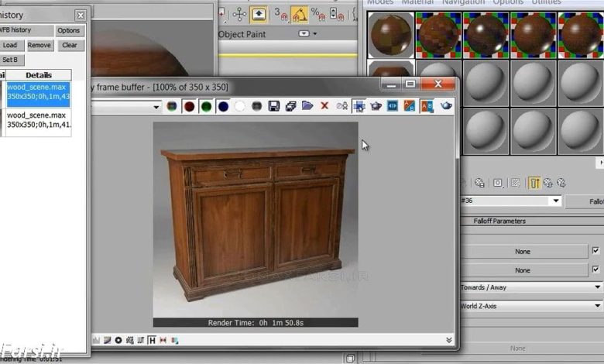The height and width of the screenshot is (364, 604).
Task: Toggle the H icon in VFB bottom bar
Action: [x=152, y=340]
